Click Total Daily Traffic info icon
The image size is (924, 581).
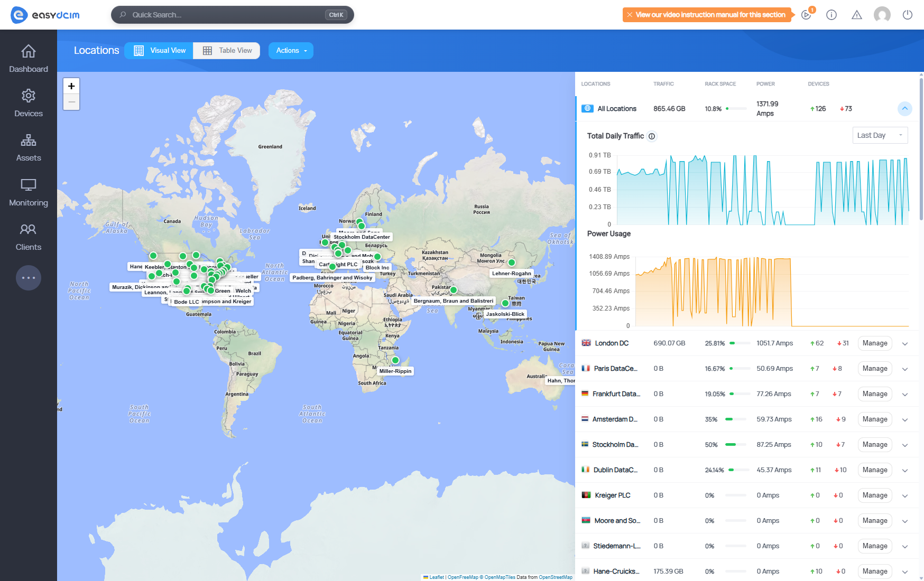click(x=652, y=136)
